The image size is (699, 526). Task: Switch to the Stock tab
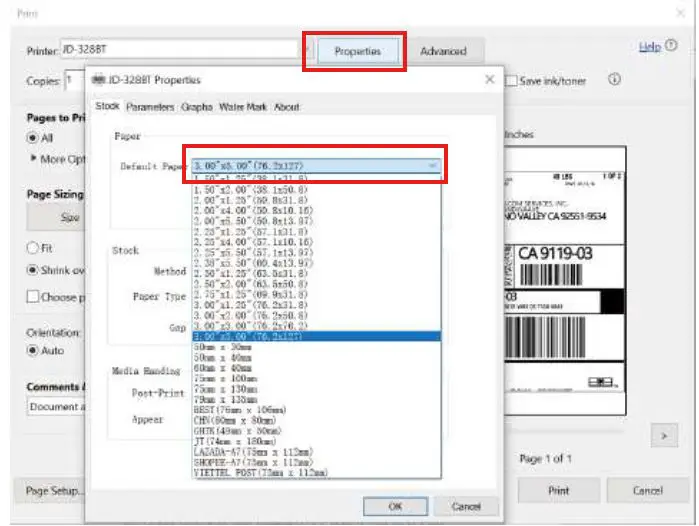point(107,106)
